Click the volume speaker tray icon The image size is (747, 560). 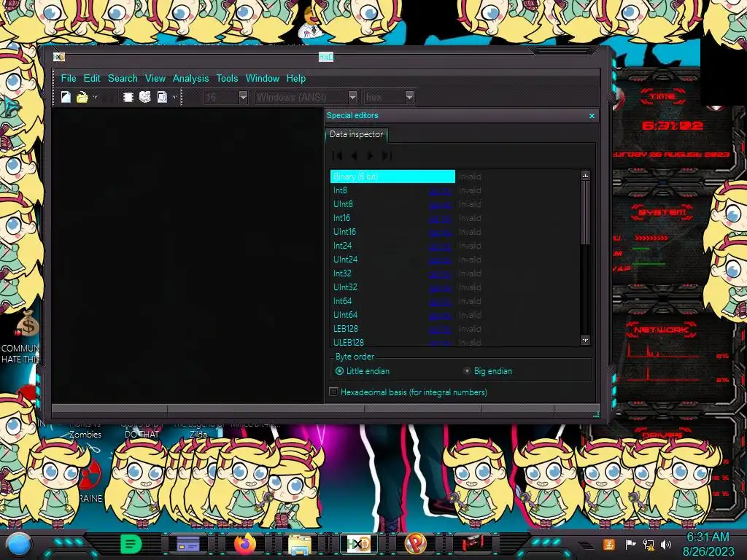point(666,544)
